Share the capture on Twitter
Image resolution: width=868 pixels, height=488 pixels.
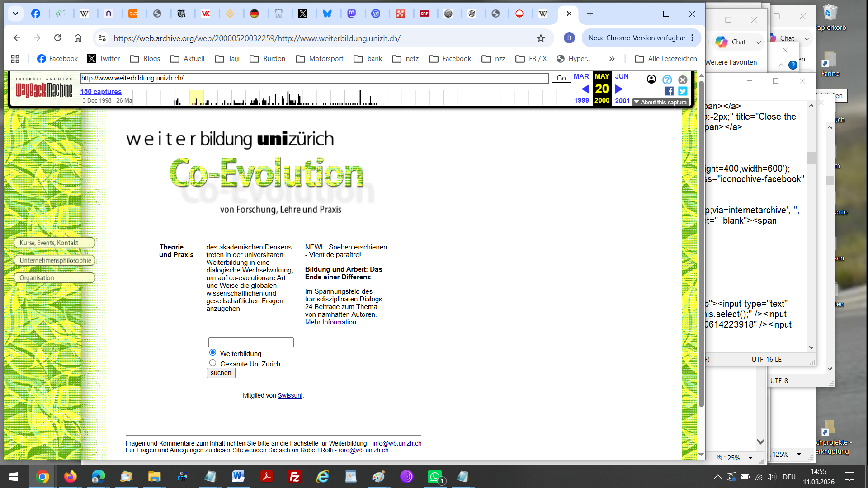point(683,91)
